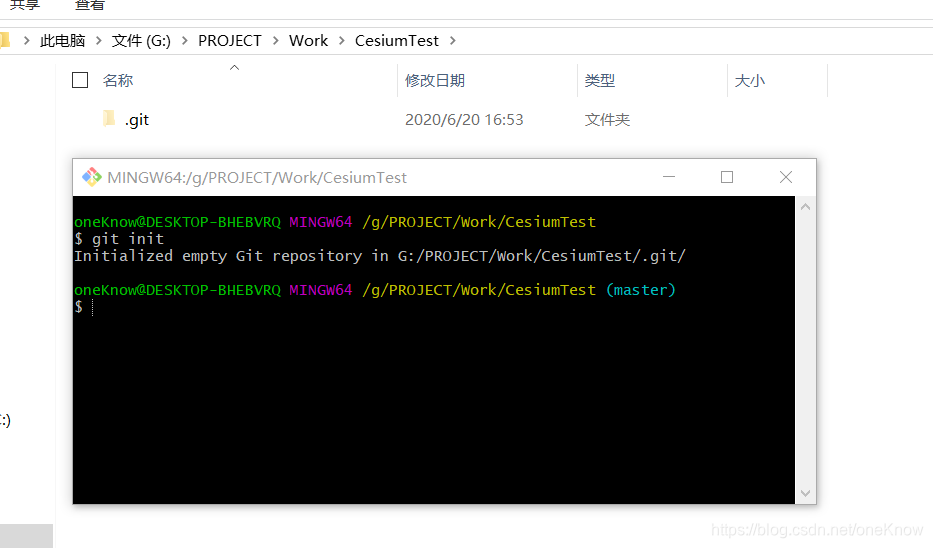Open the .git folder icon

[x=109, y=118]
